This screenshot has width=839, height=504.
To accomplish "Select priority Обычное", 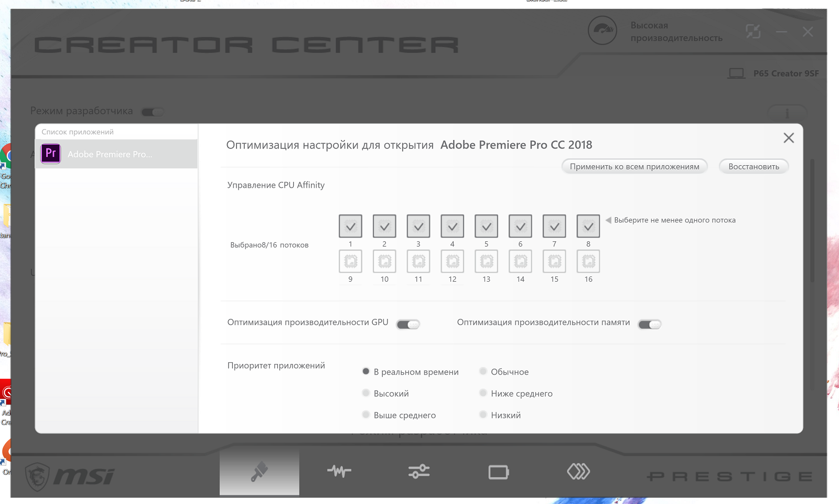I will click(x=483, y=371).
